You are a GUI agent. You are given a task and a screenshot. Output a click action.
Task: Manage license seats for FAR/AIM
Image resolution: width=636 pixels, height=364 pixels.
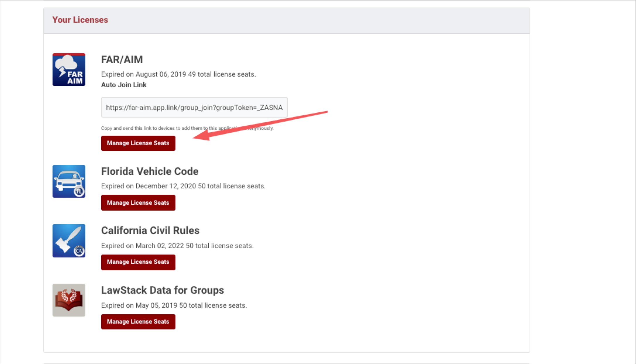coord(138,143)
